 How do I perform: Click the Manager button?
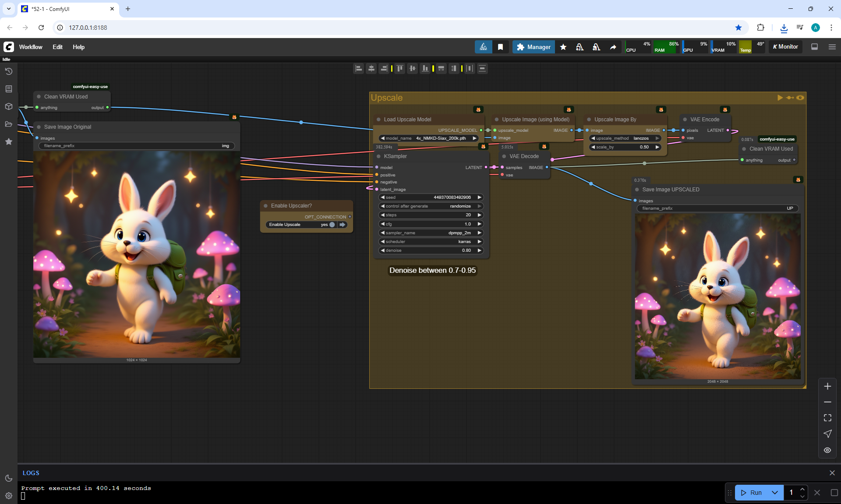pos(533,47)
